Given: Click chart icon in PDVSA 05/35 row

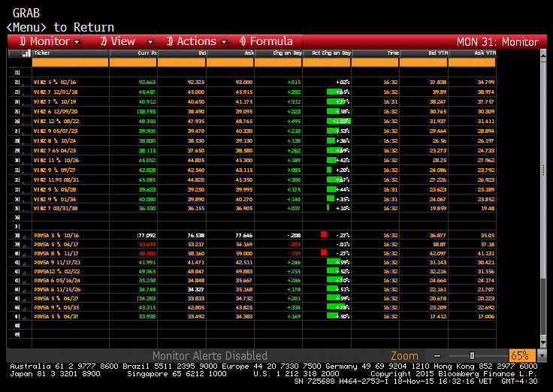Looking at the screenshot, I should pos(26,308).
